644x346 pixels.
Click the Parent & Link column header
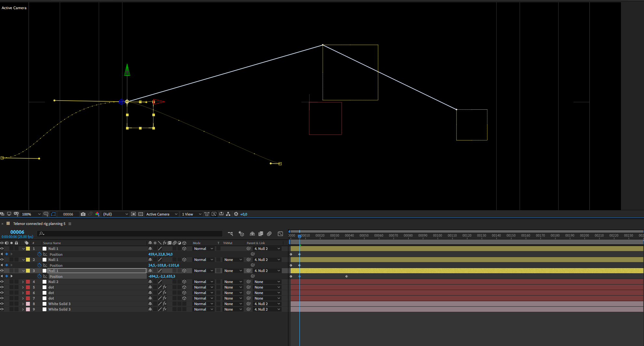click(256, 243)
